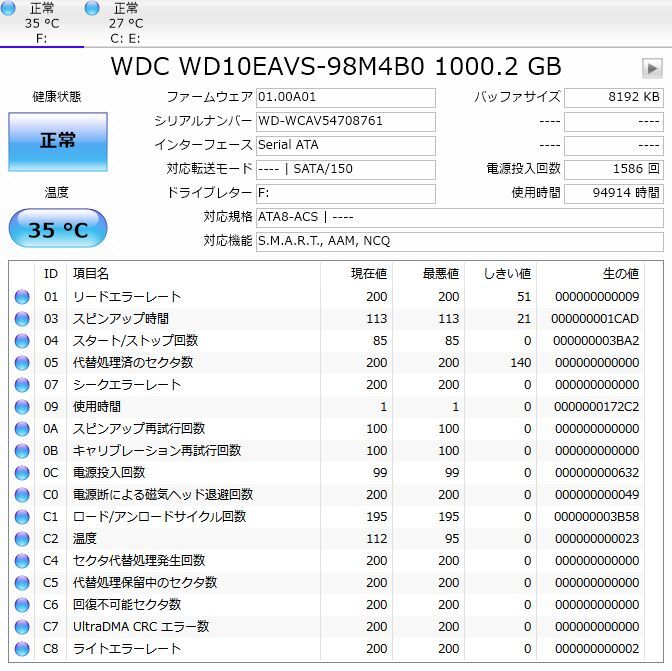Select raw value 000000000632

(x=597, y=473)
